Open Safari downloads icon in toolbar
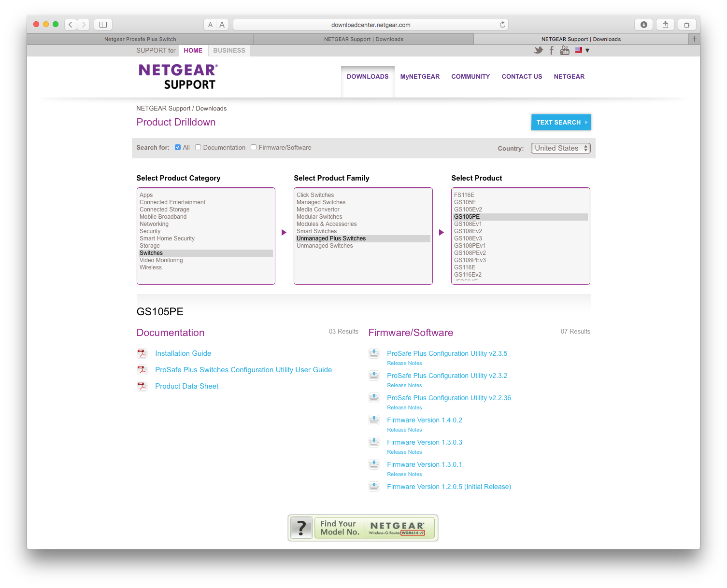The height and width of the screenshot is (588, 727). coord(643,25)
